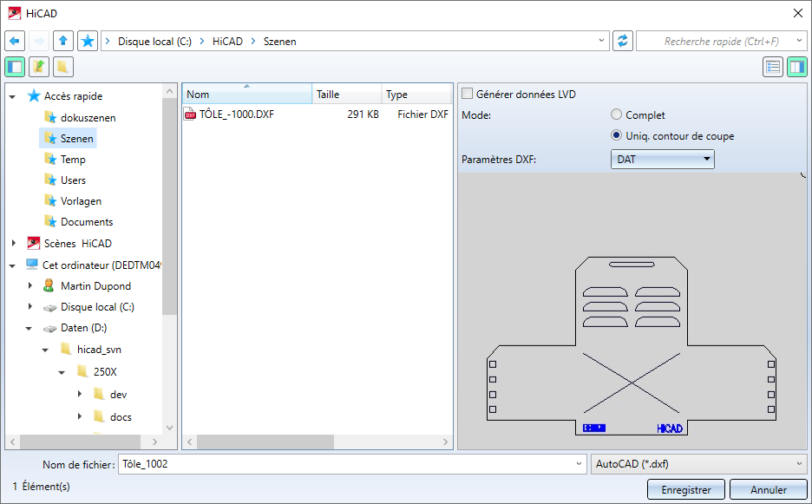
Task: Expand the docs folder node
Action: pyautogui.click(x=80, y=416)
